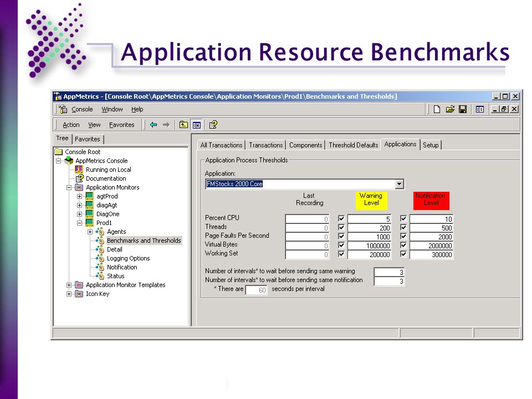This screenshot has height=399, width=532.
Task: Click the Up one level folder icon
Action: [x=183, y=125]
